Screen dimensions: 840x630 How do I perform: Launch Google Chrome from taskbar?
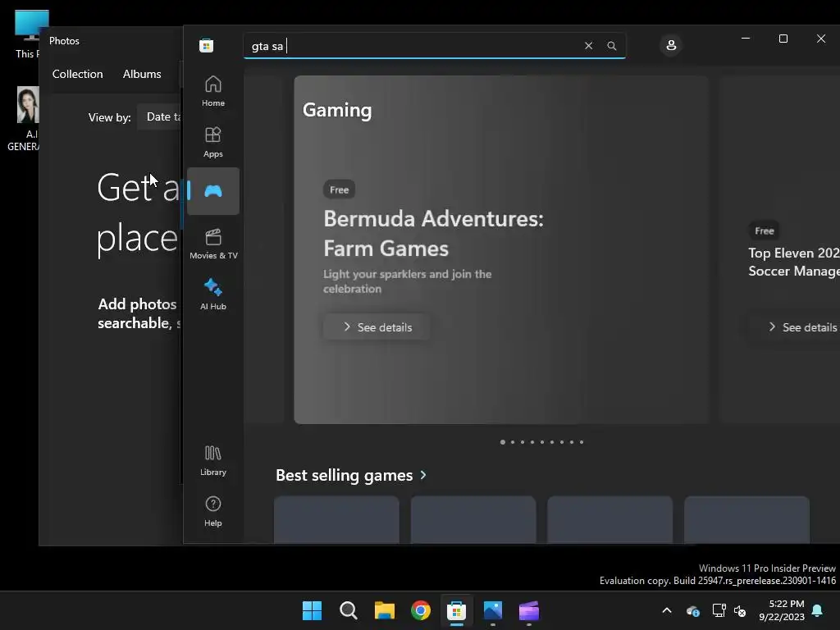tap(421, 610)
